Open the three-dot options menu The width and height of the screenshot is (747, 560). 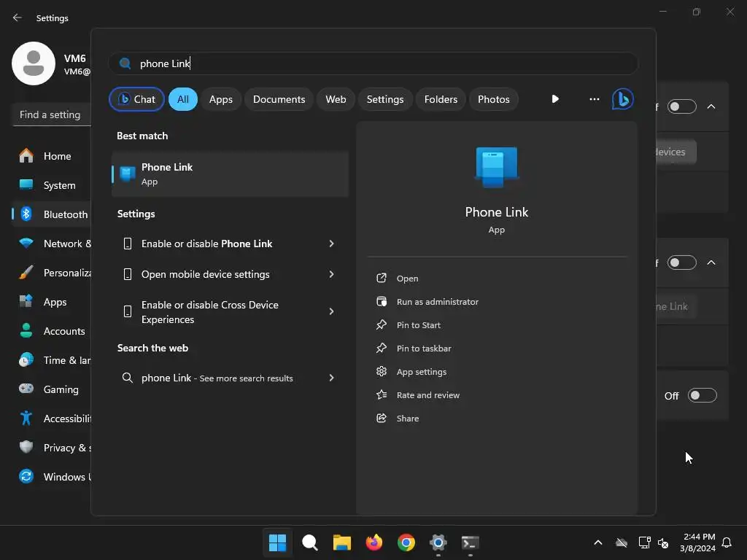(x=594, y=99)
